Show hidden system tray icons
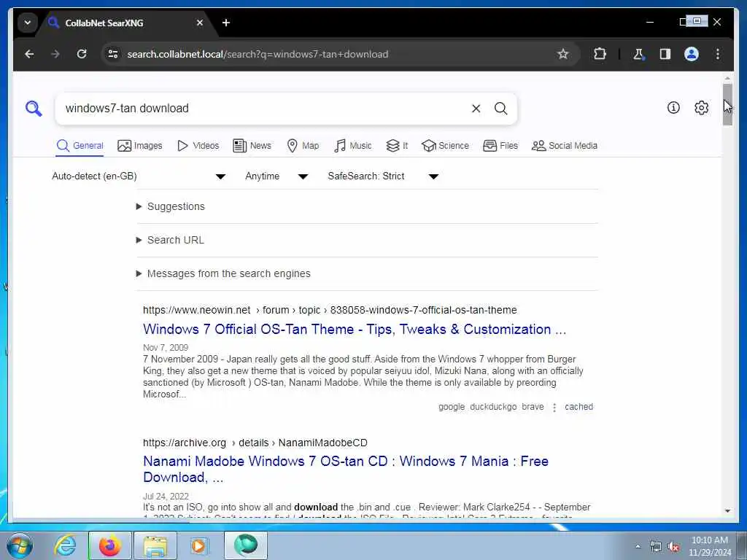747x560 pixels. pyautogui.click(x=638, y=546)
